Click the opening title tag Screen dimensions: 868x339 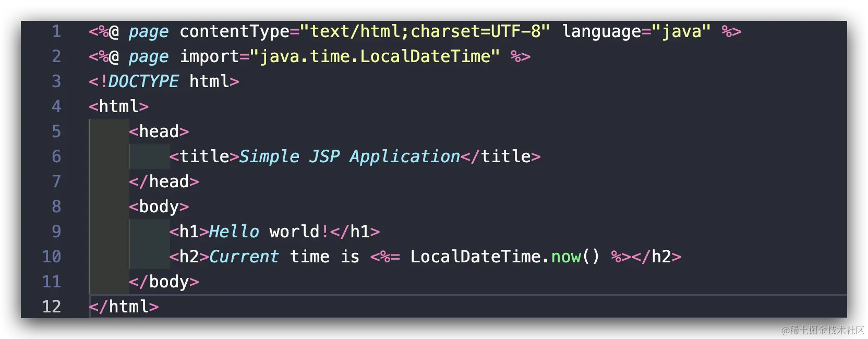204,156
